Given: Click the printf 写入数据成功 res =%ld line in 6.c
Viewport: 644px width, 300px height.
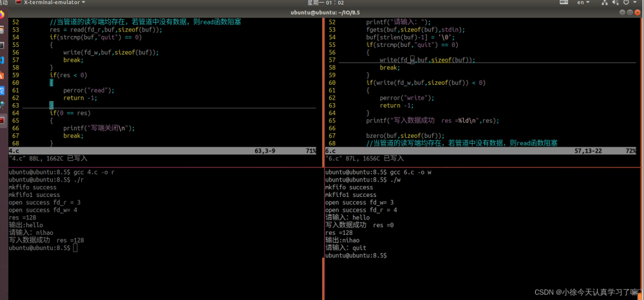Looking at the screenshot, I should (x=433, y=120).
